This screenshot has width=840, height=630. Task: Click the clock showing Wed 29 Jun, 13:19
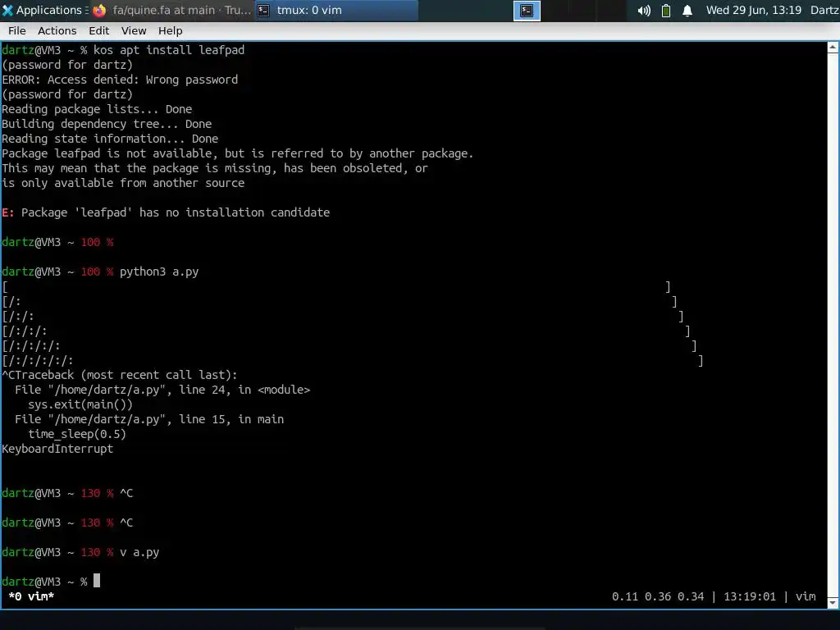click(x=753, y=10)
